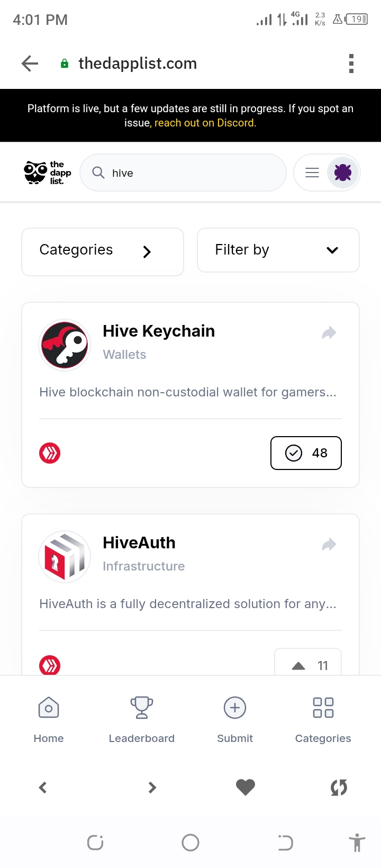Share HiveAuth with arrow icon
The width and height of the screenshot is (381, 868).
tap(329, 544)
